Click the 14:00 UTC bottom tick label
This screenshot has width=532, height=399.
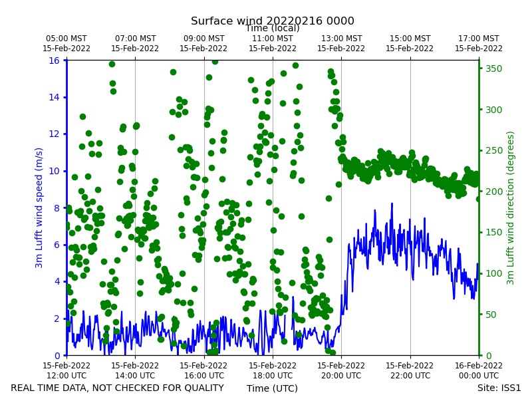pos(135,370)
